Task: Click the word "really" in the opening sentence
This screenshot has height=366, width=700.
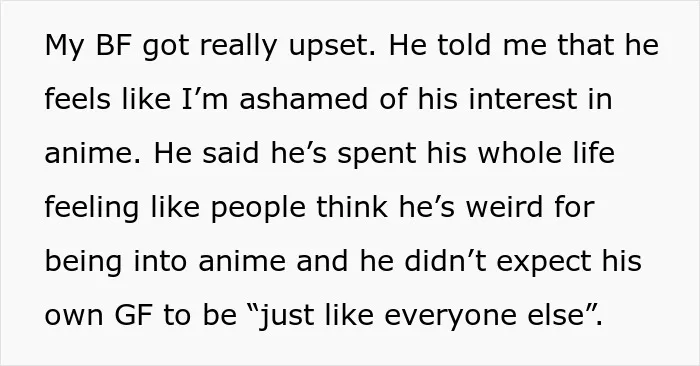Action: pos(238,46)
